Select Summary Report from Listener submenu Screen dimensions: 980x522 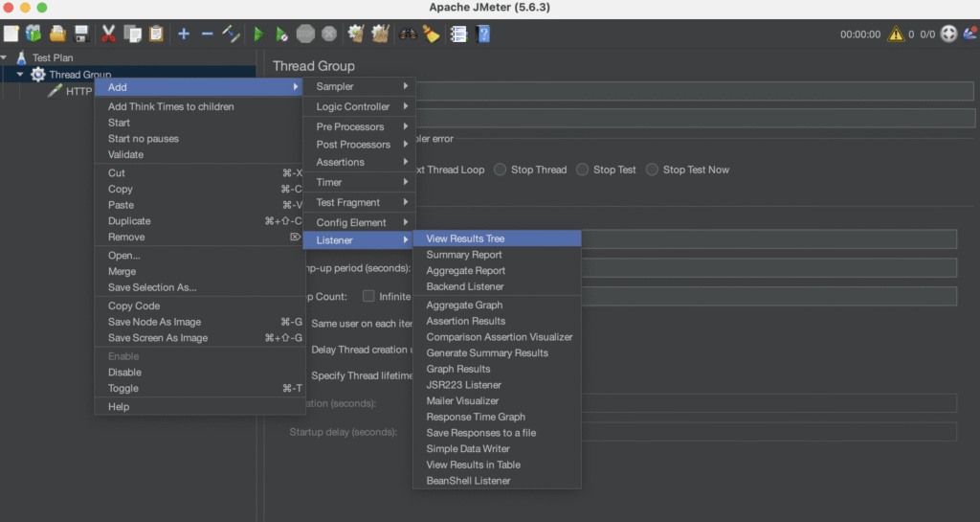pos(464,255)
